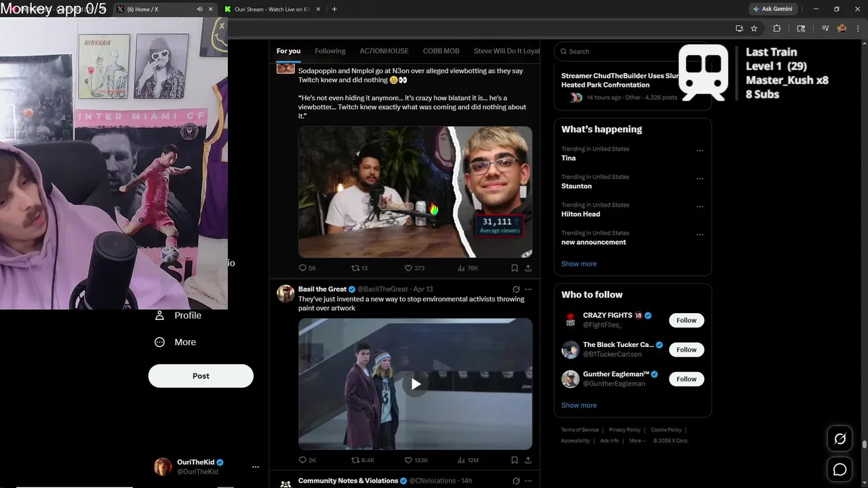Open a new browser tab

click(x=334, y=9)
